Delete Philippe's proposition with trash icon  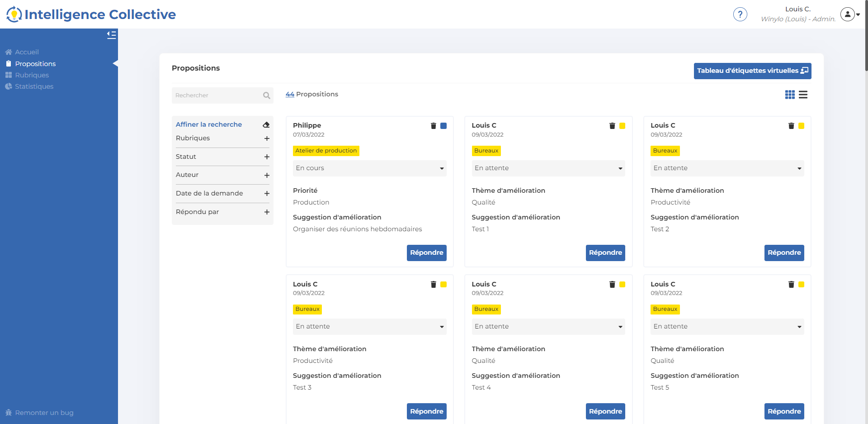pyautogui.click(x=434, y=126)
